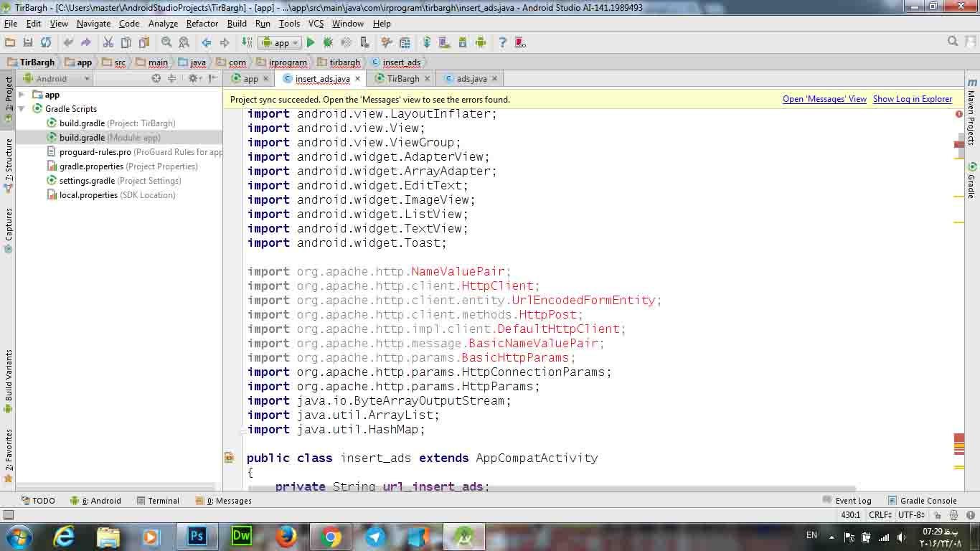
Task: Click the Save All toolbar icon
Action: (x=28, y=43)
